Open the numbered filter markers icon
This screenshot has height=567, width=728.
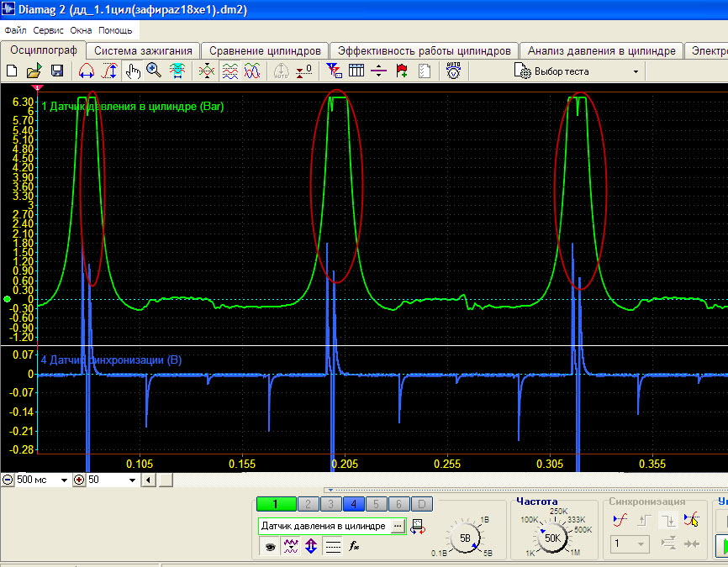pyautogui.click(x=334, y=71)
